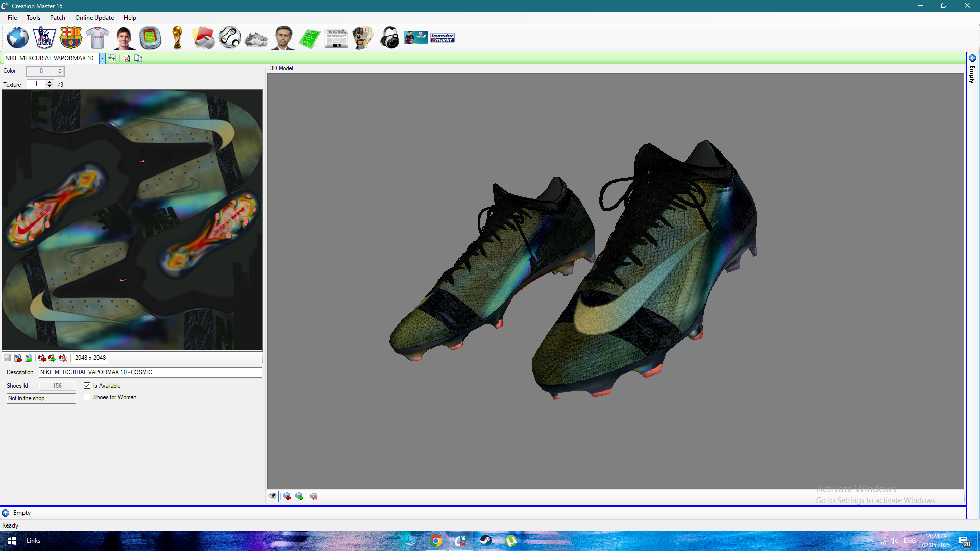Click the Description text field

point(151,372)
